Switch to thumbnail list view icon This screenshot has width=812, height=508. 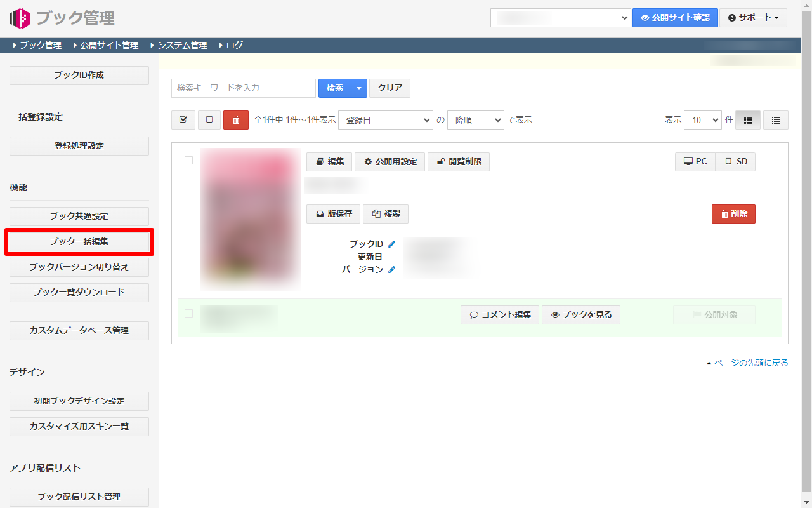tap(747, 120)
